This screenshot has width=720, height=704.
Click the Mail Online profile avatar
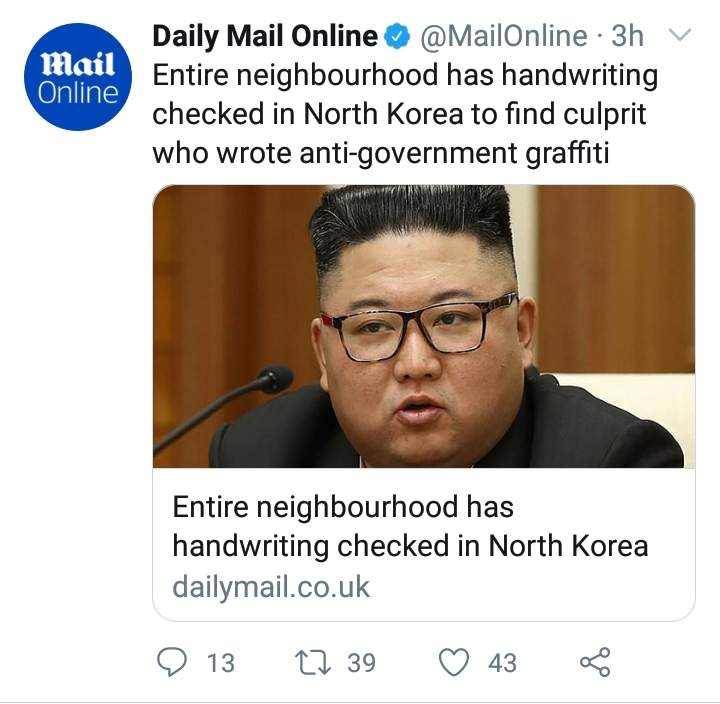coord(78,77)
